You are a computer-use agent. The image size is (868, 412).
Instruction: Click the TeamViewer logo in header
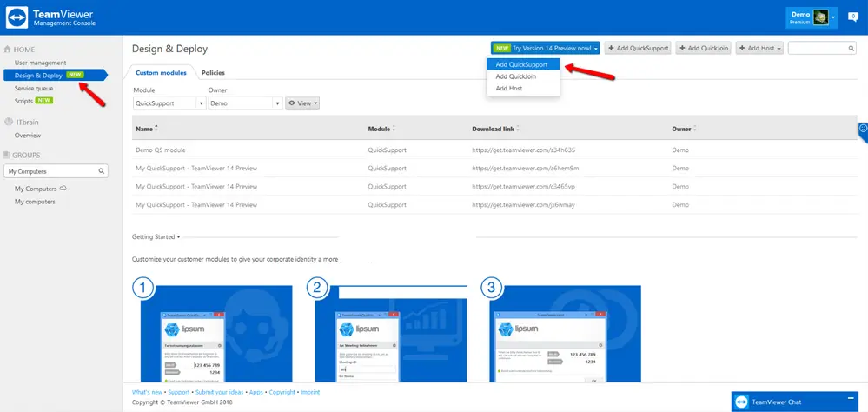click(x=17, y=17)
